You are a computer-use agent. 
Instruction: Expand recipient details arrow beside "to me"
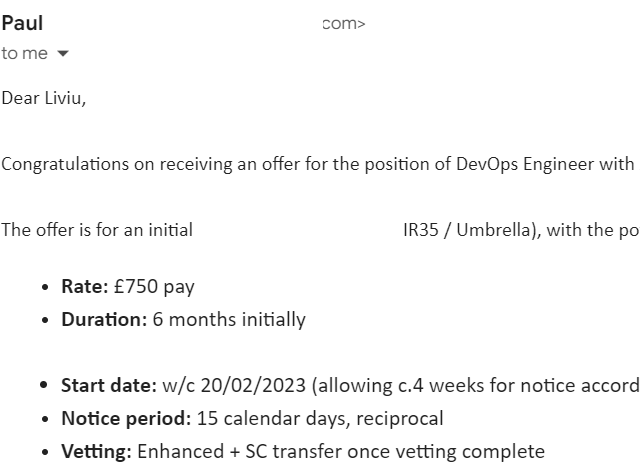coord(63,53)
